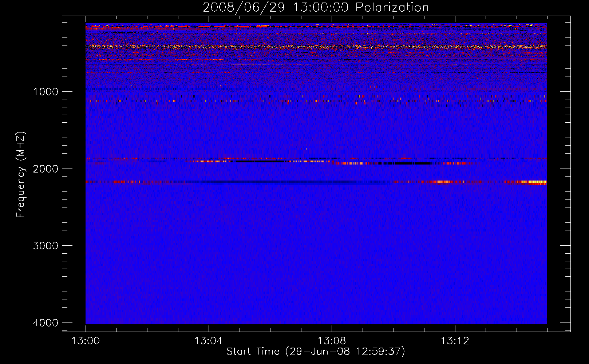Viewport: 589px width, 364px height.
Task: Click the '13:00' time axis label
Action: pos(86,341)
